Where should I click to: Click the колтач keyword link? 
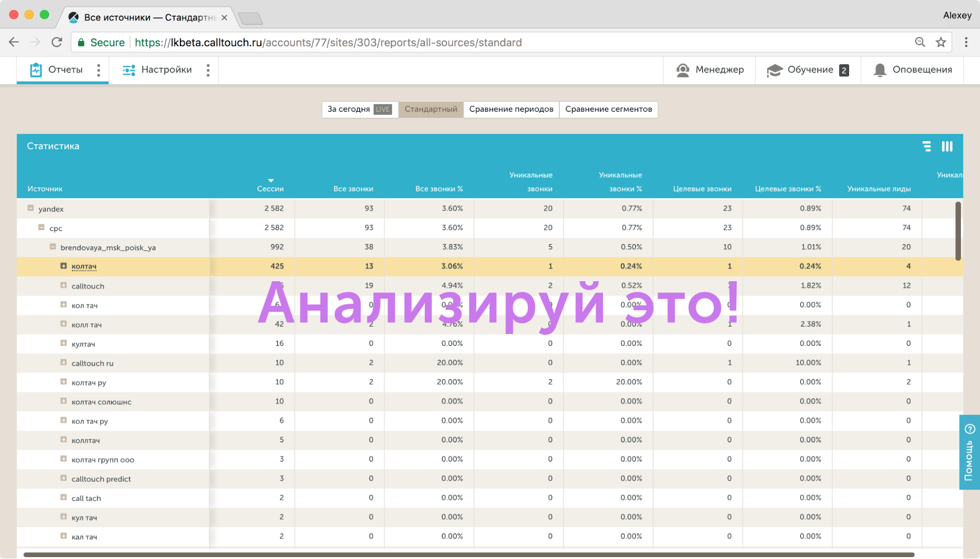point(84,267)
